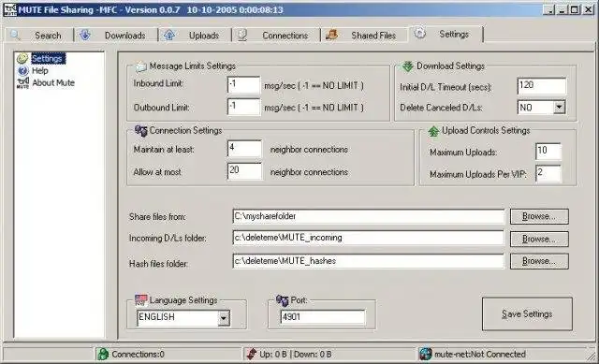Open the Uploads tab
This screenshot has height=364, width=599.
click(195, 36)
